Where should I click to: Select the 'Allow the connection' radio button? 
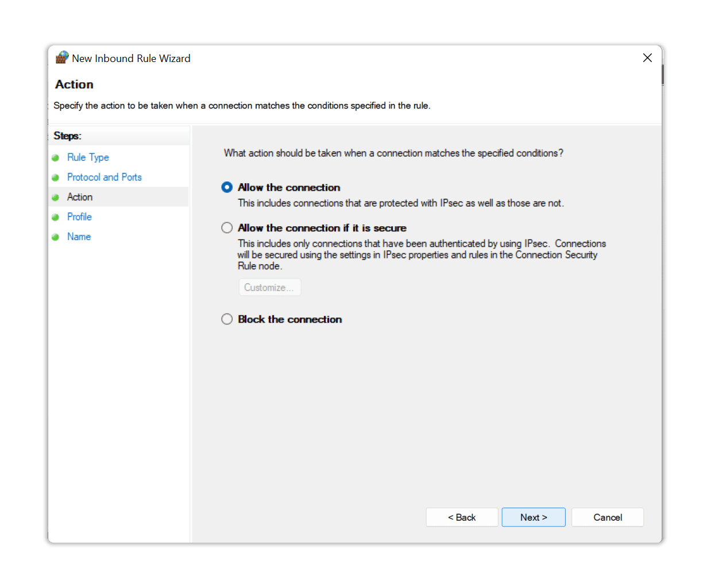[227, 187]
